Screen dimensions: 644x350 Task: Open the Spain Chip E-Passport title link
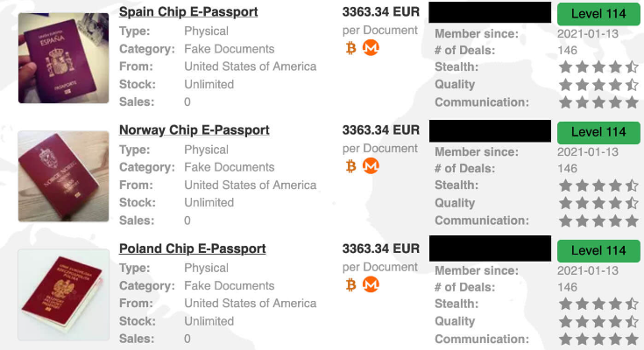click(188, 11)
